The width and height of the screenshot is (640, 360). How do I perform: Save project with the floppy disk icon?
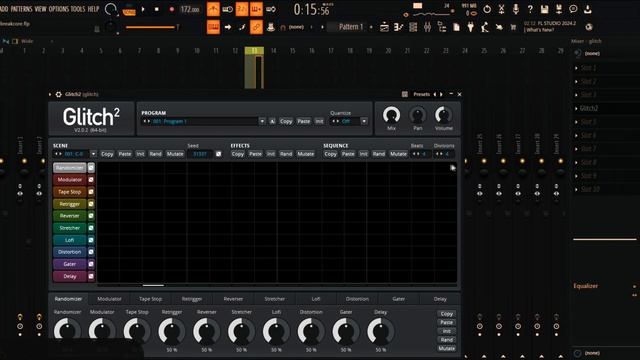pos(544,9)
